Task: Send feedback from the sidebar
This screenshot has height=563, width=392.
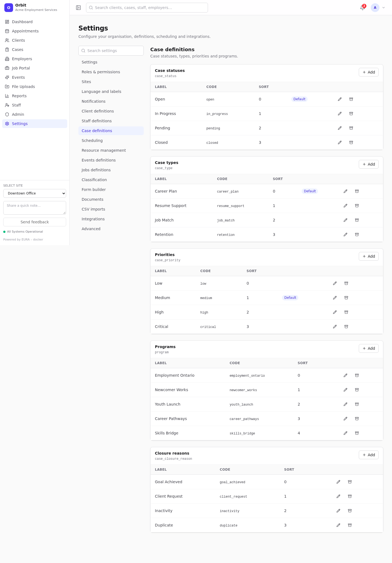Action: coord(35,222)
